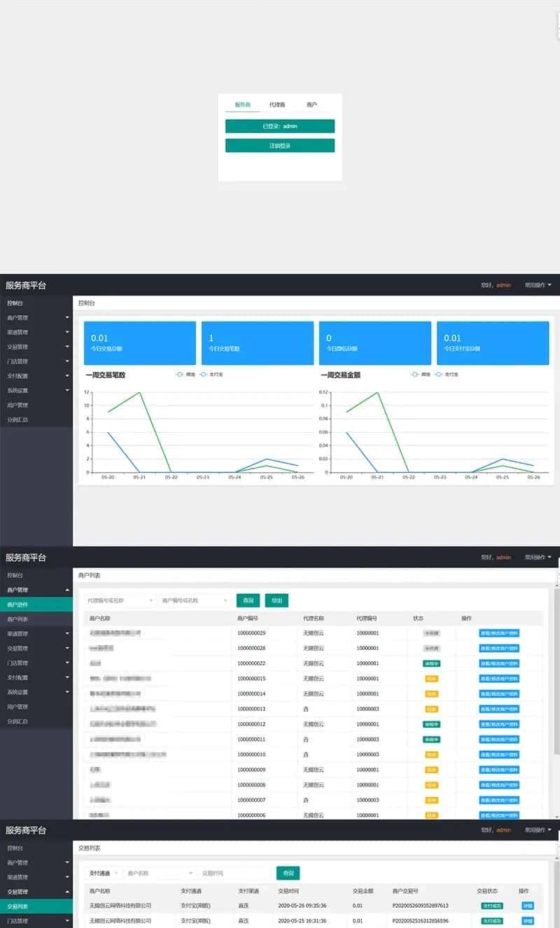The height and width of the screenshot is (928, 560).
Task: Hide 支付宝 series in 一周交易金额 chart
Action: click(447, 375)
